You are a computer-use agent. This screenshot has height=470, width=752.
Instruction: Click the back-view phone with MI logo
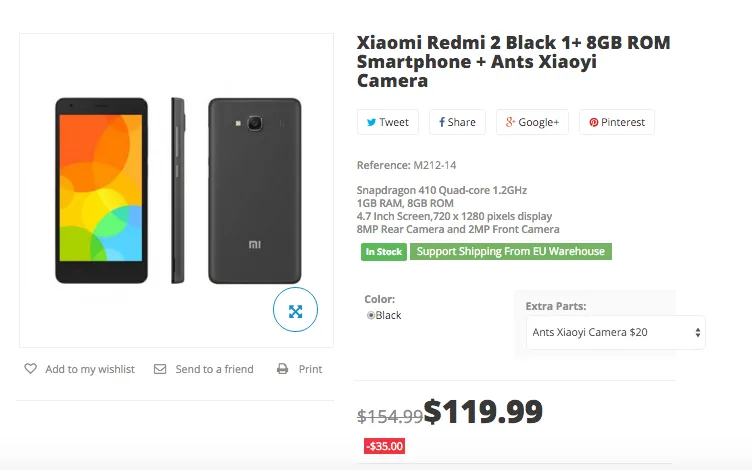[x=255, y=191]
